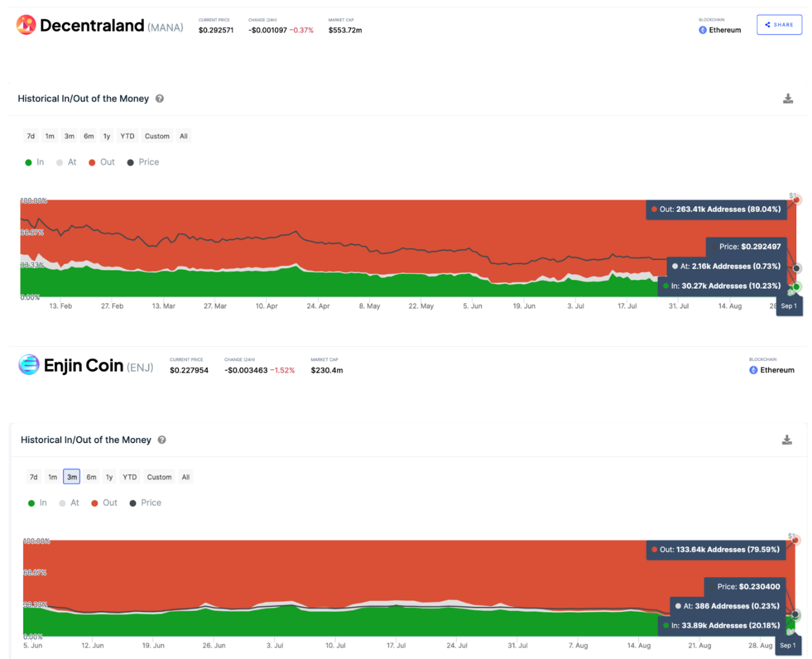The image size is (812, 659).
Task: Click Enjin Out 79.59% tooltip
Action: [x=716, y=550]
